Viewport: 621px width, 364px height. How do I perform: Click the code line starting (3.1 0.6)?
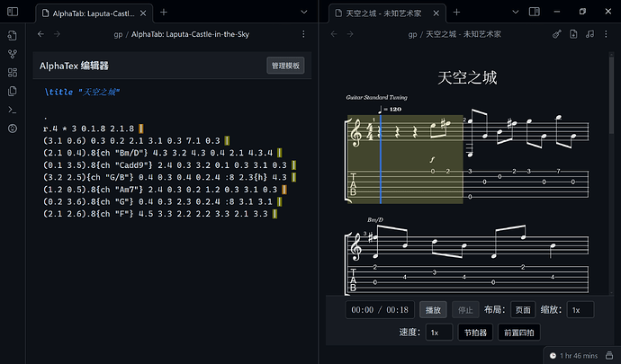coord(136,141)
